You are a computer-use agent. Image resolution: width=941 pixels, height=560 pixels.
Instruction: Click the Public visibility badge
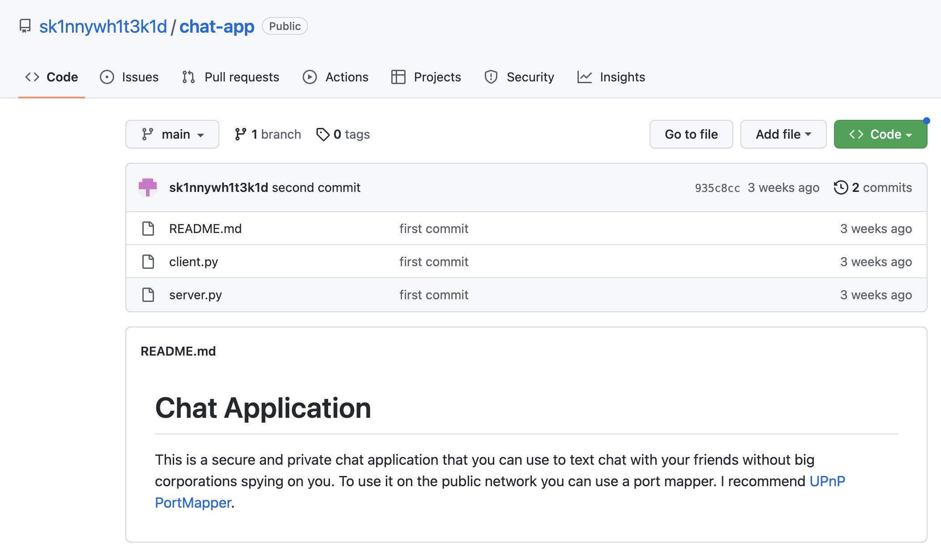(285, 26)
